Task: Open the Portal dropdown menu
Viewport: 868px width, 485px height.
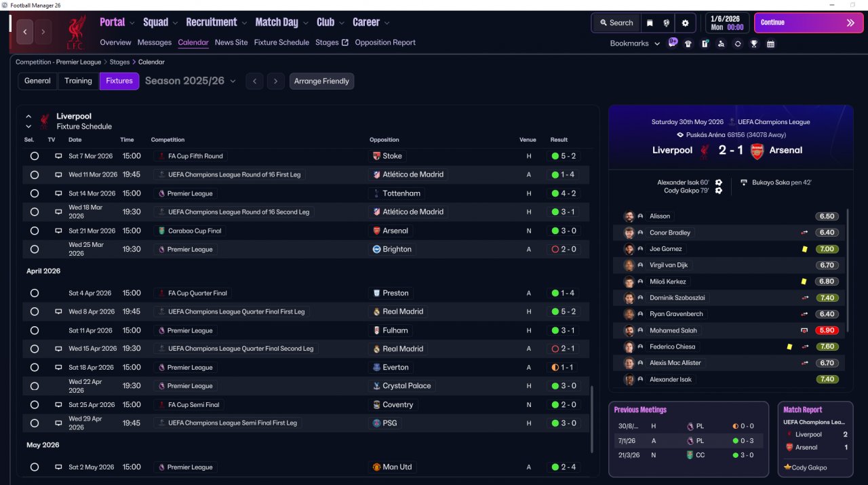Action: [x=117, y=22]
